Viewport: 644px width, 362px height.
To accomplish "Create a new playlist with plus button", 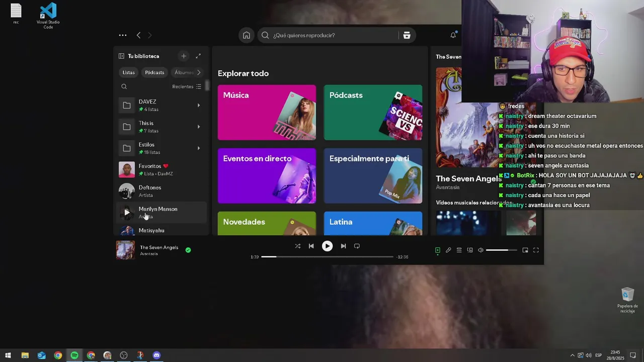I will point(184,56).
